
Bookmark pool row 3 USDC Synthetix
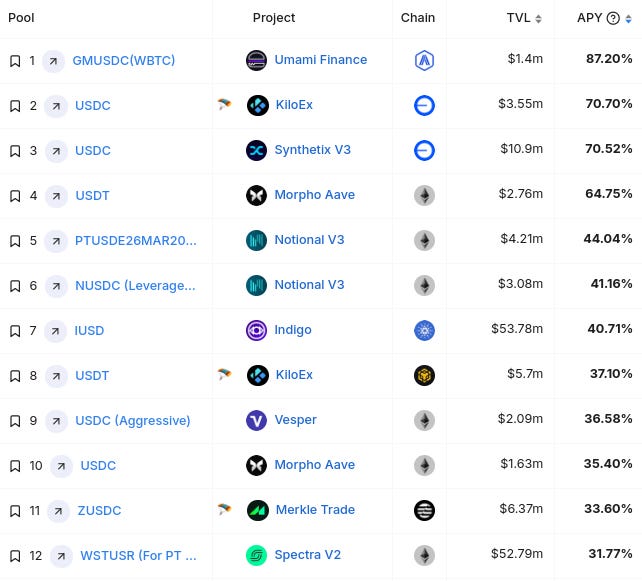[15, 151]
